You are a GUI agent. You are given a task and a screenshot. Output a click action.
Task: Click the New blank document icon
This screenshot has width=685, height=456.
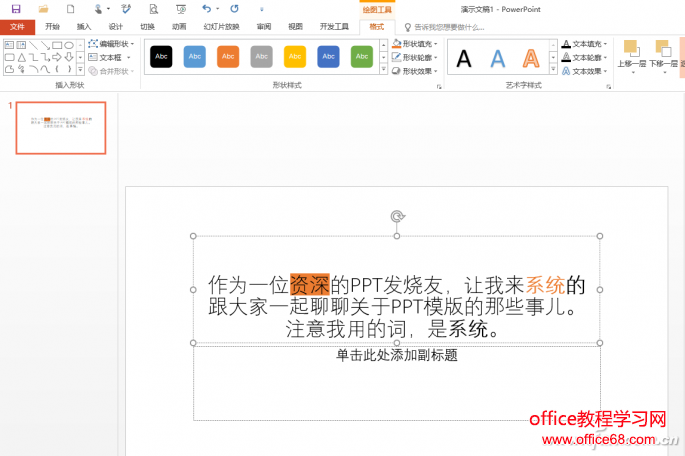(71, 9)
